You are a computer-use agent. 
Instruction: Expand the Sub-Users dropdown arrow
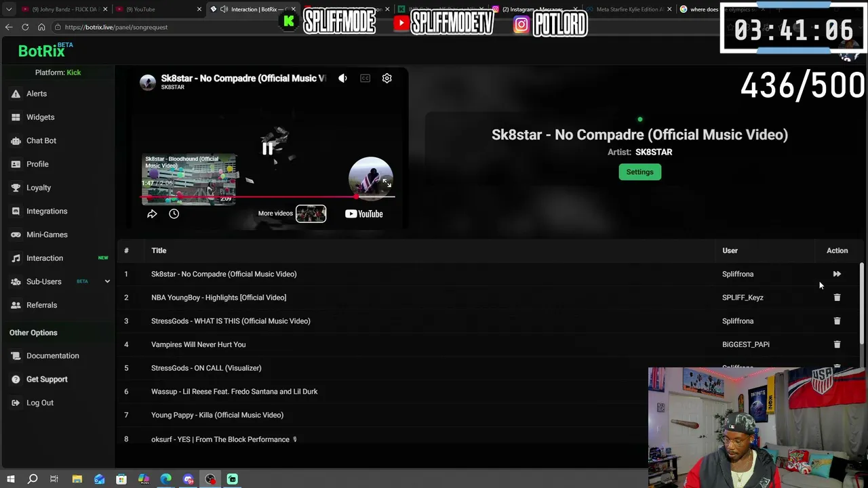[x=107, y=281]
